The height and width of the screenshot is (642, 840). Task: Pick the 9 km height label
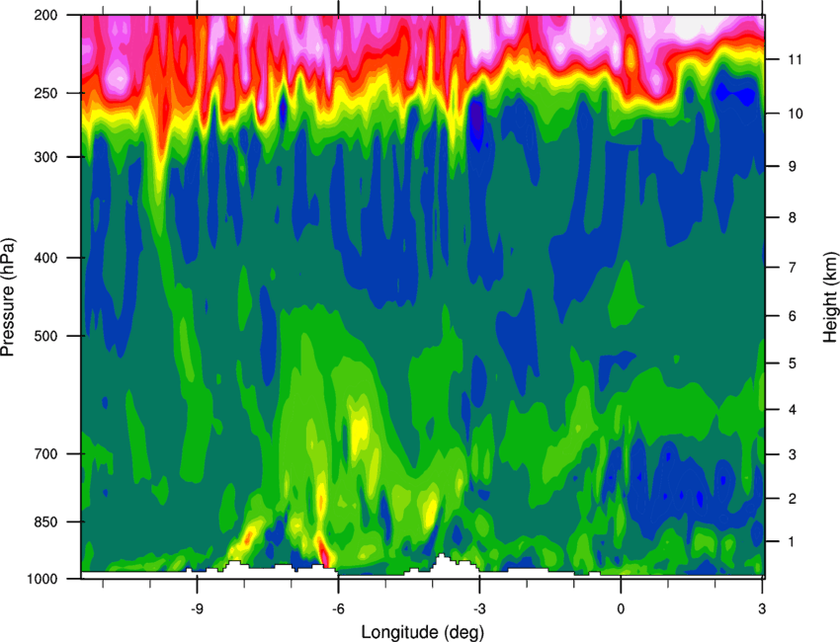click(x=793, y=166)
